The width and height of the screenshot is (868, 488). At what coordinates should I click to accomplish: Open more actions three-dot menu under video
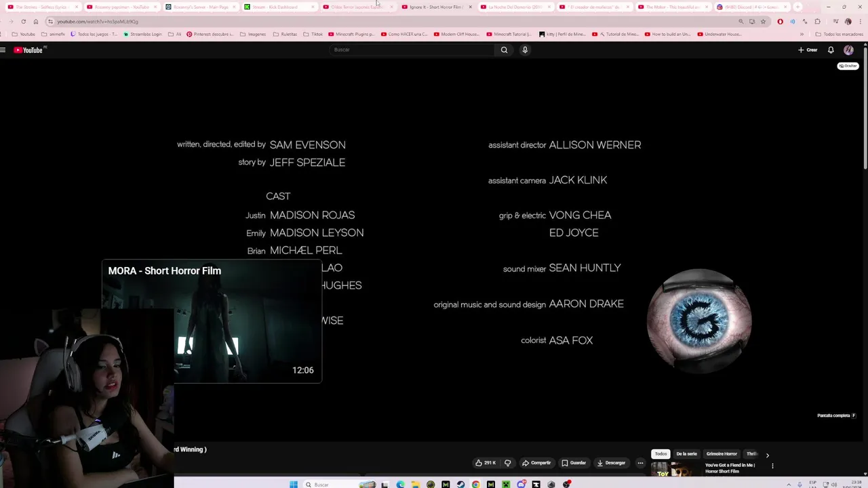640,463
